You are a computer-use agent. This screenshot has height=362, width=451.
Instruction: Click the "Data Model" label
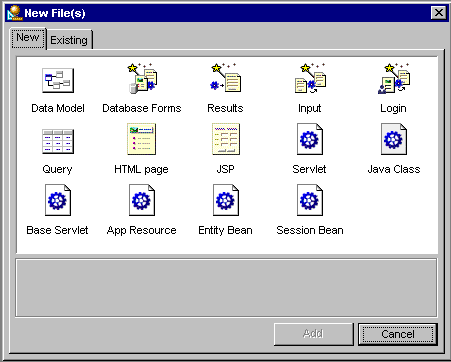click(58, 108)
